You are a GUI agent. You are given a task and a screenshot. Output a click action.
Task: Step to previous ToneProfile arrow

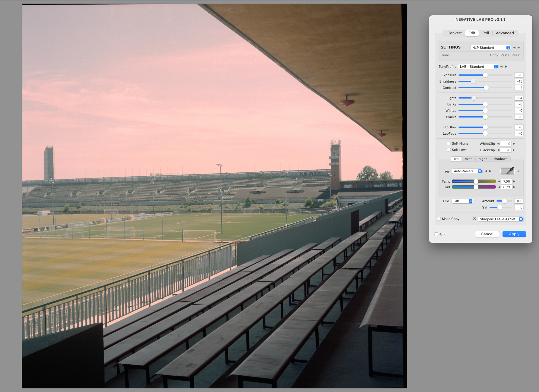point(502,67)
